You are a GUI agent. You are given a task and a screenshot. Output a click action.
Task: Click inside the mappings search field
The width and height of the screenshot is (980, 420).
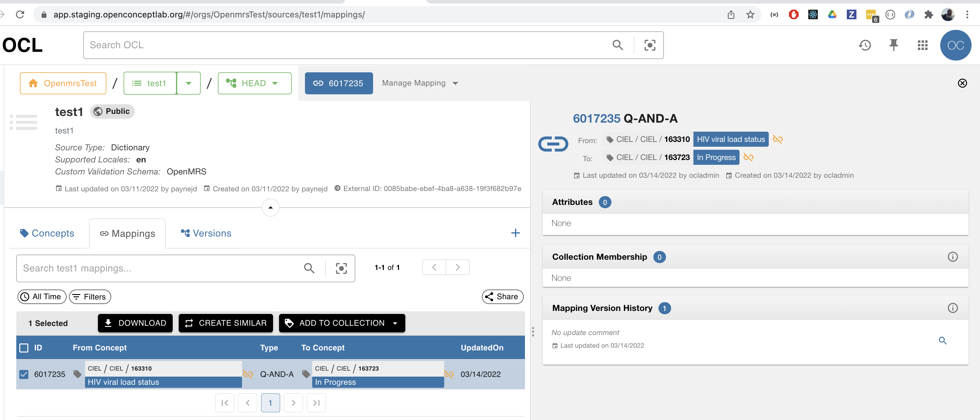pos(152,268)
